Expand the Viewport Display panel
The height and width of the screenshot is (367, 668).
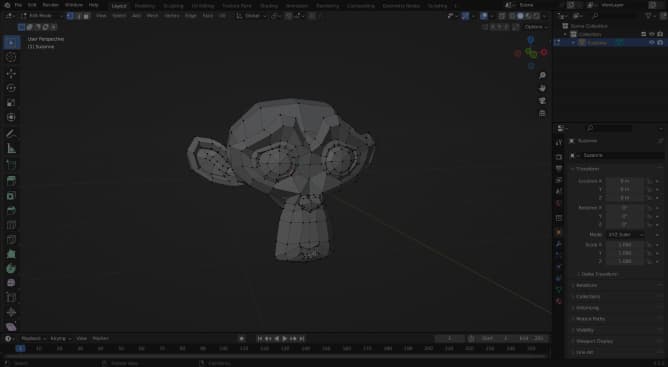point(594,341)
